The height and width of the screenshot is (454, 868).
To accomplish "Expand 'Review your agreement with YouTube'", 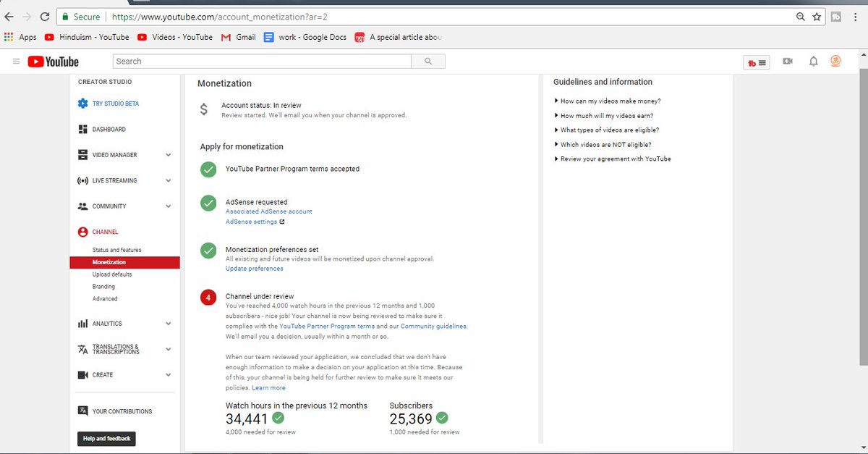I will coord(613,159).
